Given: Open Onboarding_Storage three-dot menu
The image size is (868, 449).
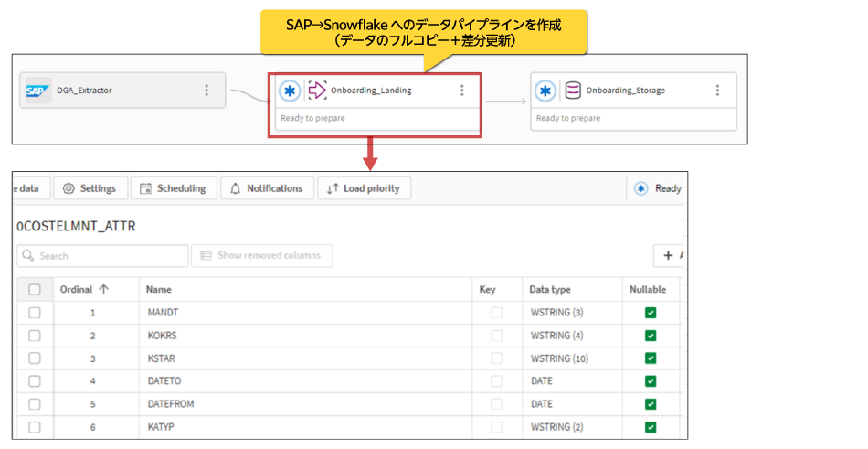Looking at the screenshot, I should tap(717, 91).
